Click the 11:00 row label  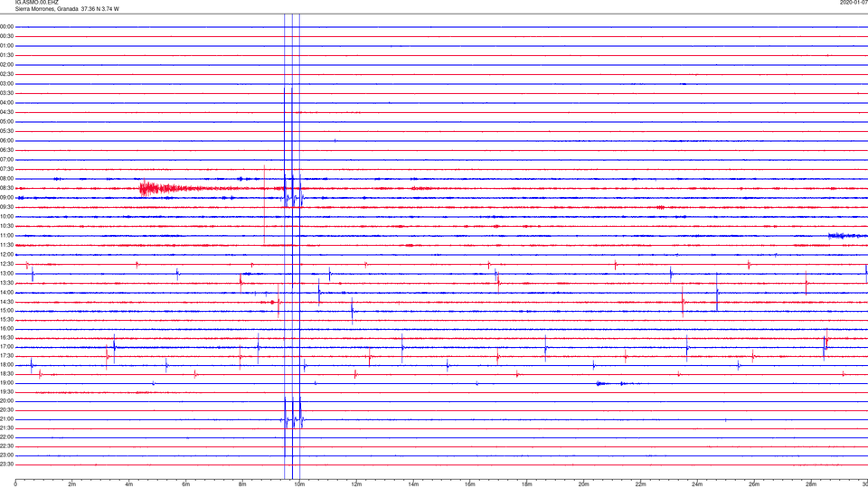pyautogui.click(x=6, y=235)
